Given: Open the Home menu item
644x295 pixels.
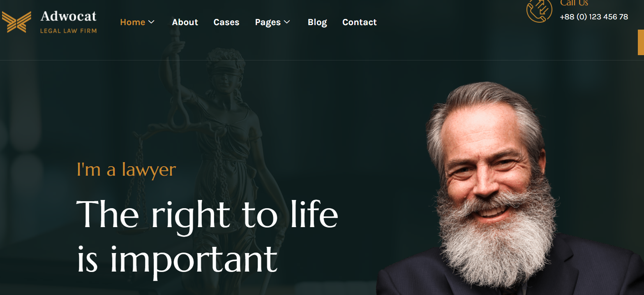Looking at the screenshot, I should click(x=132, y=22).
